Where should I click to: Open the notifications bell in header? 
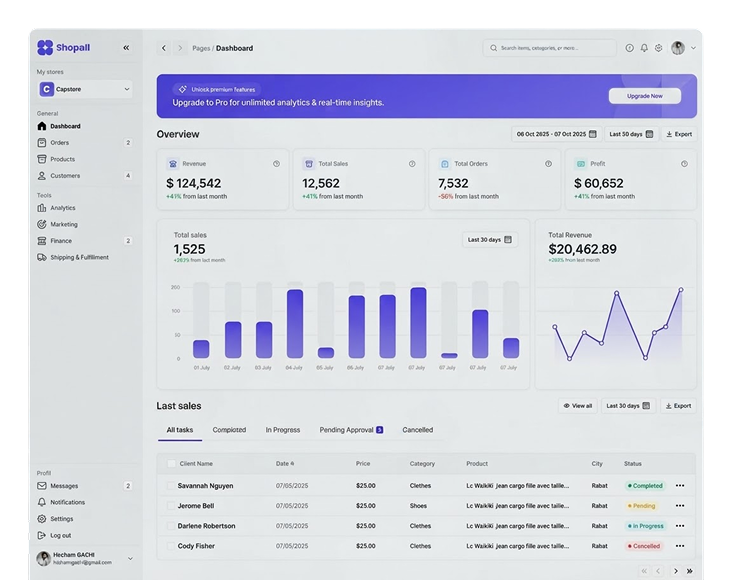pos(644,48)
